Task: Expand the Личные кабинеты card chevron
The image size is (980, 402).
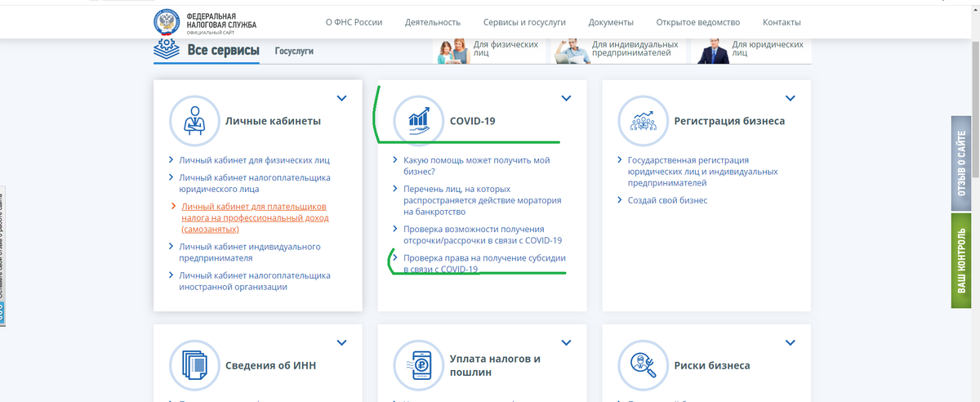Action: pos(341,99)
